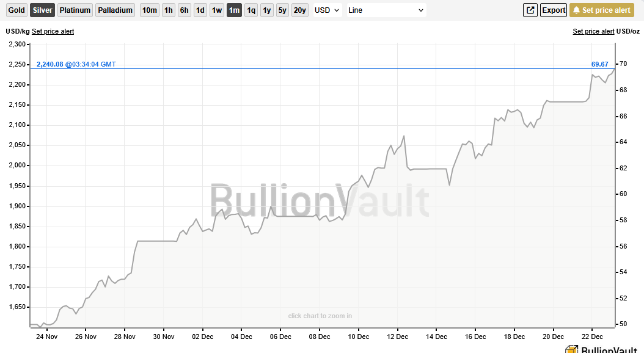
Task: Open Set price alert link beside USD/oz
Action: click(593, 31)
